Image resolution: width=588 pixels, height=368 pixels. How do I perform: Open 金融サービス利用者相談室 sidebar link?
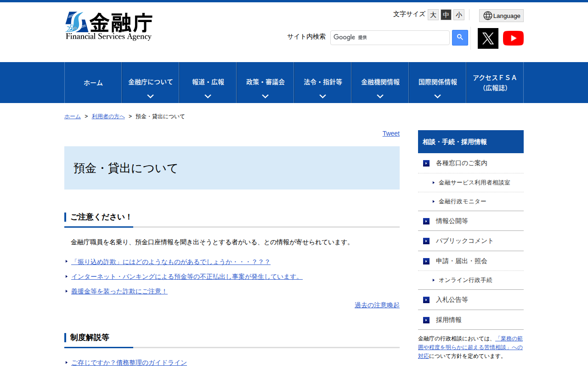474,183
